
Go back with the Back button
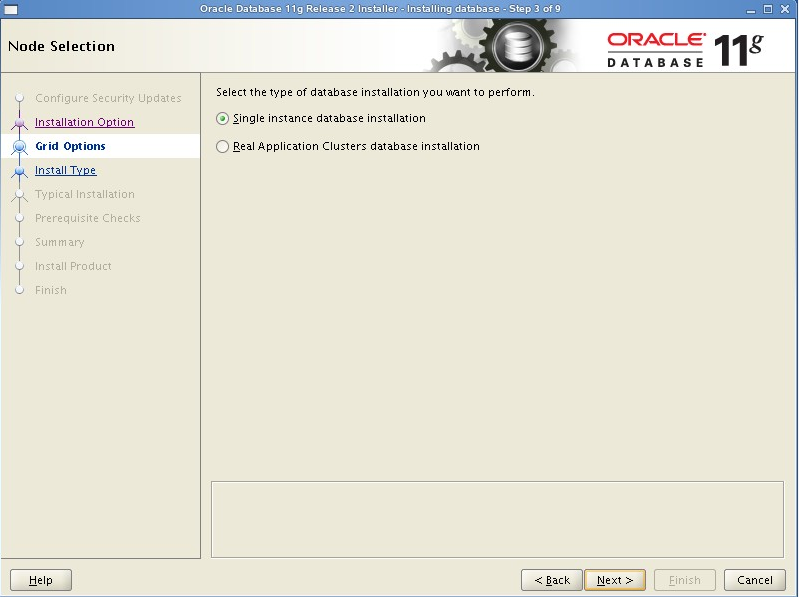[551, 580]
